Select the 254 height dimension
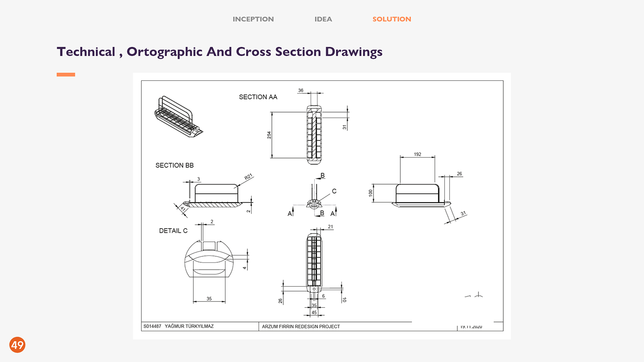Image resolution: width=644 pixels, height=362 pixels. (269, 135)
